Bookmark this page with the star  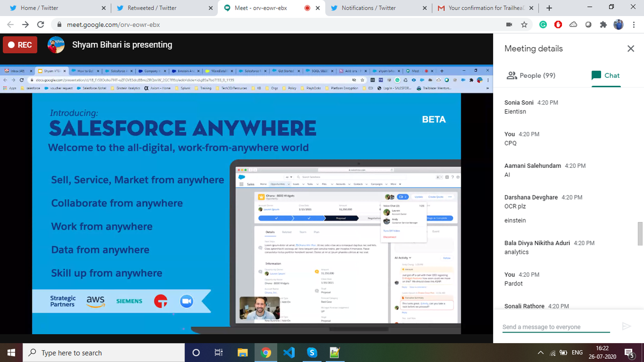(x=524, y=25)
